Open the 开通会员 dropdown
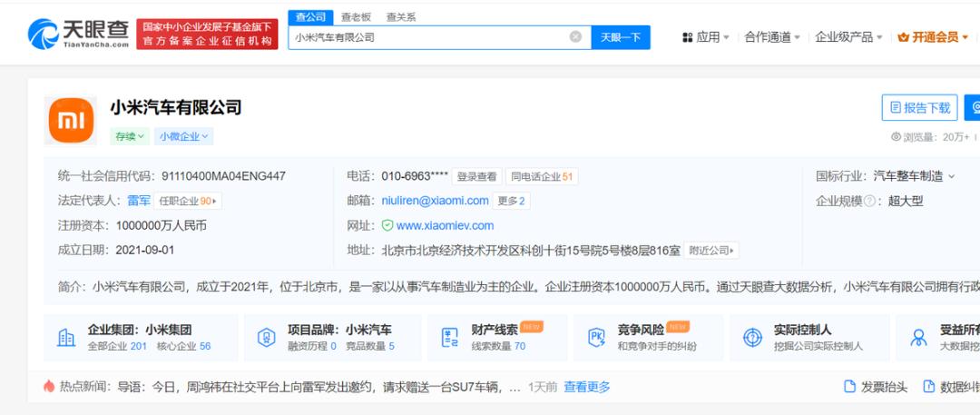980x415 pixels. (933, 37)
